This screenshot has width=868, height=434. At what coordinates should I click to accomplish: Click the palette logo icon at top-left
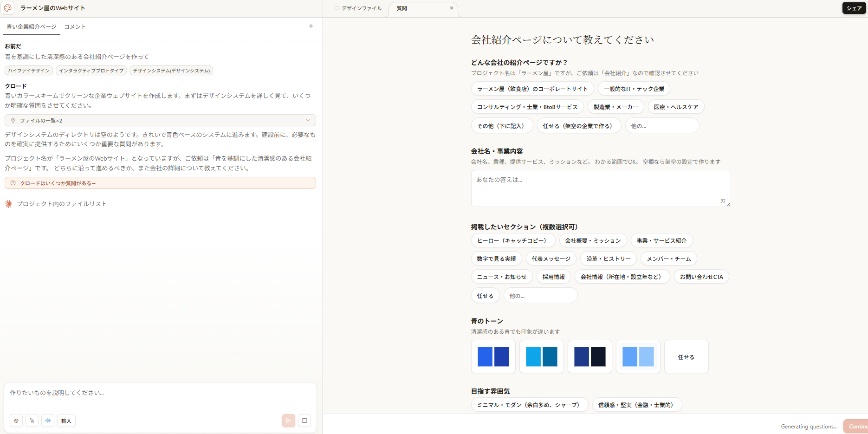click(x=8, y=8)
